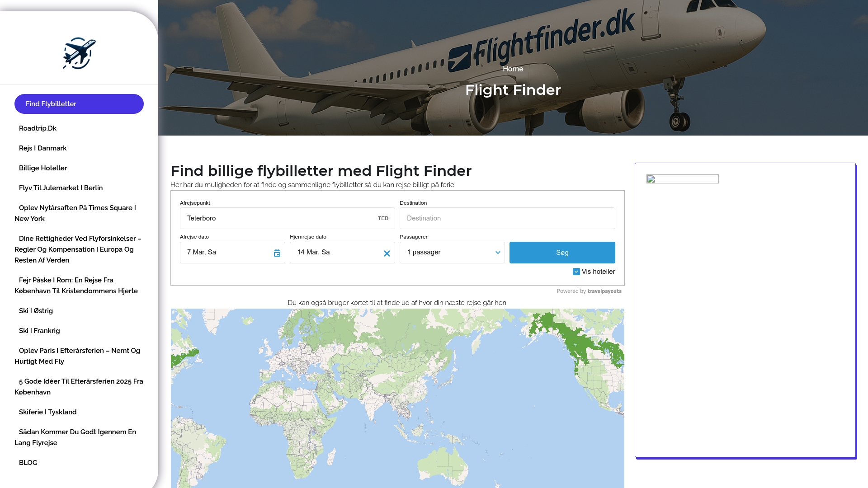Image resolution: width=868 pixels, height=488 pixels.
Task: Expand the passenger count dropdown
Action: (452, 253)
